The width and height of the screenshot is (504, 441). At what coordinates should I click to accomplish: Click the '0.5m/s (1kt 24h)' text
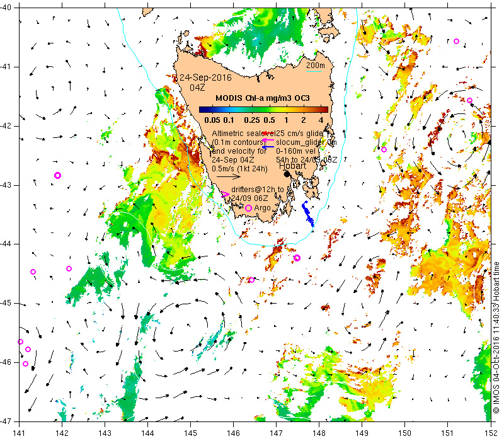tap(239, 168)
